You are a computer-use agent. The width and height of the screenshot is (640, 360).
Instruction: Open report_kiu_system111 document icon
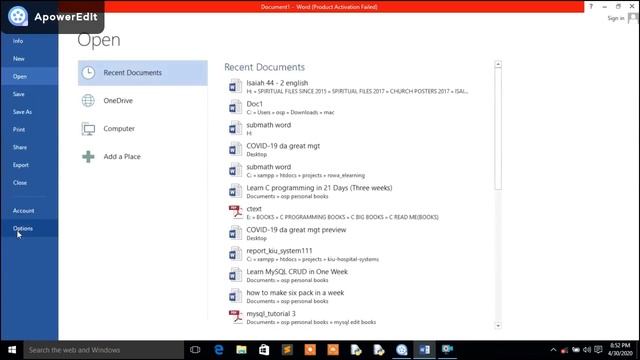click(x=235, y=254)
